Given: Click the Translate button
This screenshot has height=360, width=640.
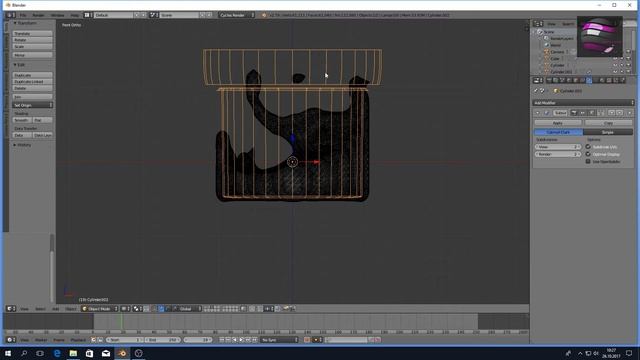Looking at the screenshot, I should tap(33, 33).
